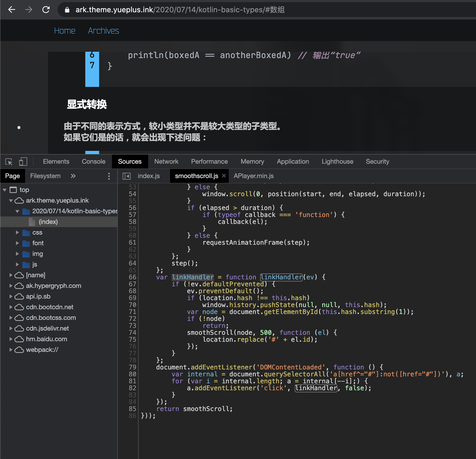Expand the api.ip.sb node
Screen dimensions: 476x459
(11, 296)
